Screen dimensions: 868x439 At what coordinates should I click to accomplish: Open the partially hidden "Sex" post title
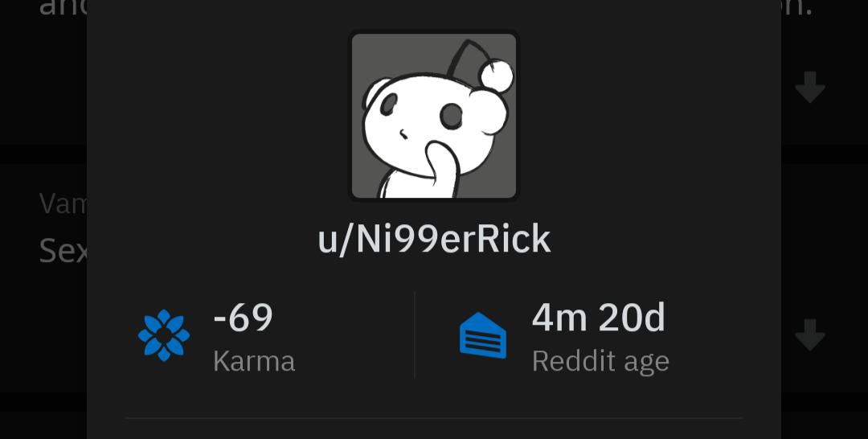(63, 251)
